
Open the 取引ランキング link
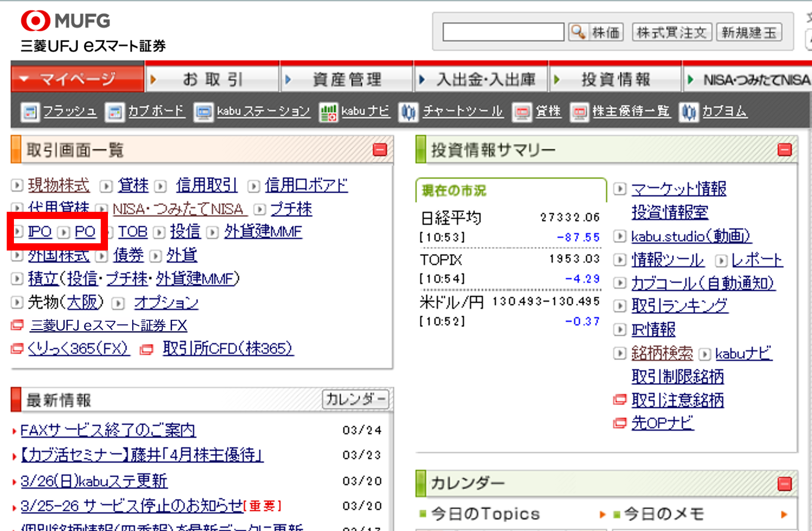pos(679,306)
